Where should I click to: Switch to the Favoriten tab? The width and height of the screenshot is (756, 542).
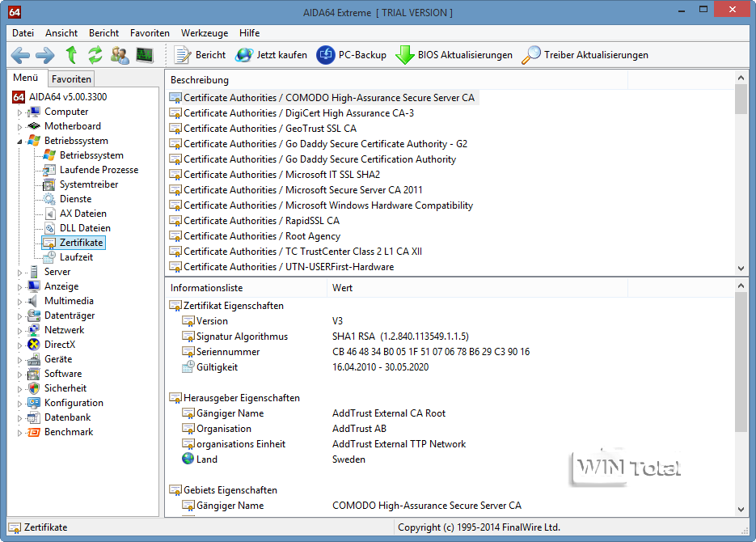click(71, 79)
